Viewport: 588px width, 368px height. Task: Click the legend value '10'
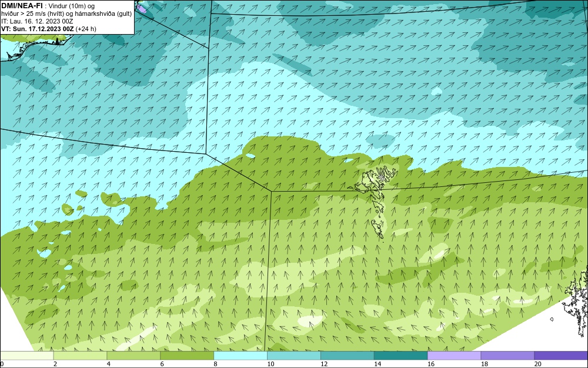pos(270,364)
